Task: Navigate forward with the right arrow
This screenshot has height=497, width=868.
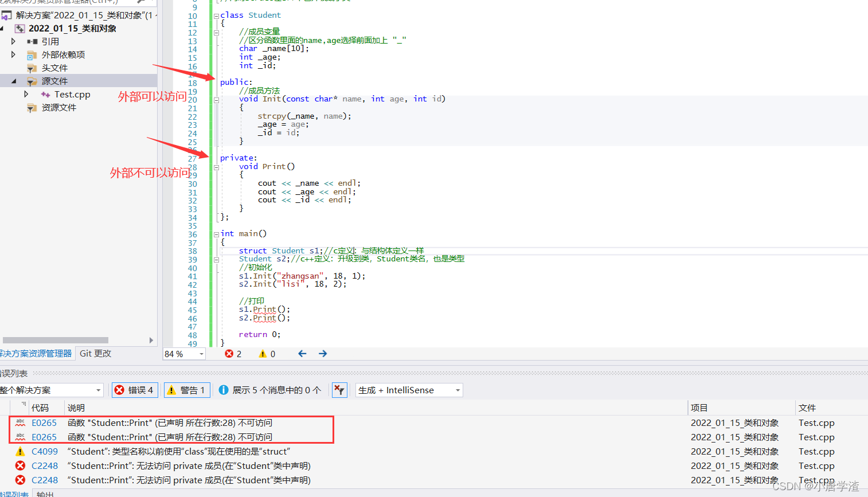Action: pos(323,354)
